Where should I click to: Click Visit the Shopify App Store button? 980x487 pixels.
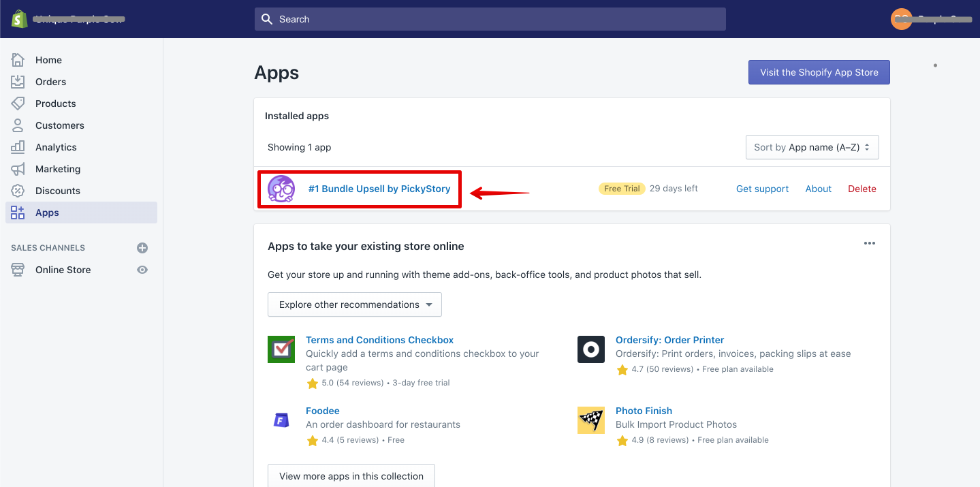pyautogui.click(x=819, y=72)
